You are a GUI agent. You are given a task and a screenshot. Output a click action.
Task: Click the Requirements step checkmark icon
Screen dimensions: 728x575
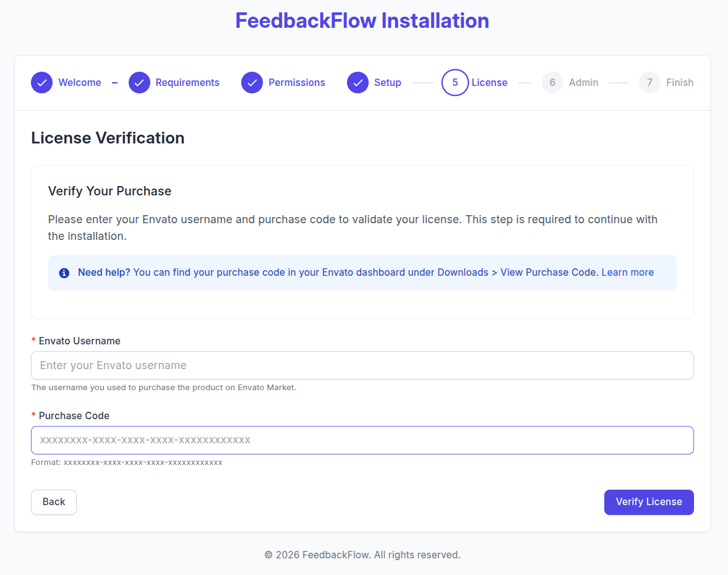139,82
